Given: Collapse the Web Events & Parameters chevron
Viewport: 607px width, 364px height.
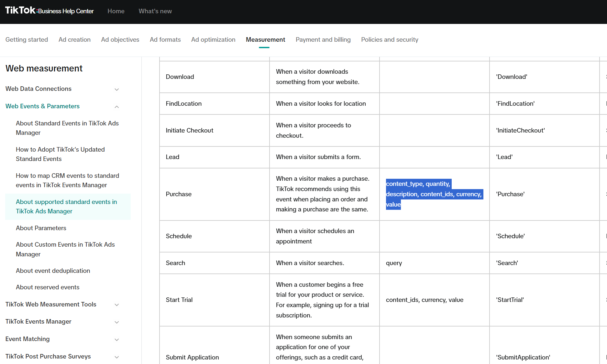Looking at the screenshot, I should point(117,107).
